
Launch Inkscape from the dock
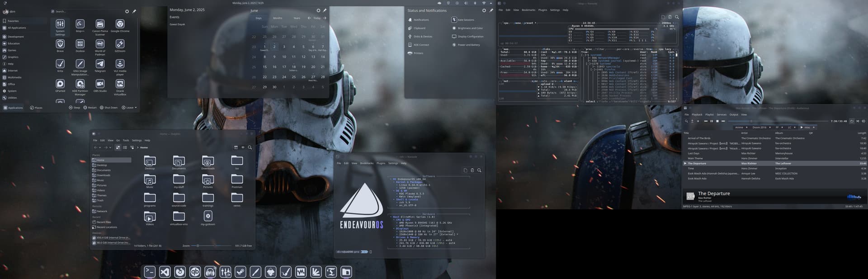(x=271, y=271)
